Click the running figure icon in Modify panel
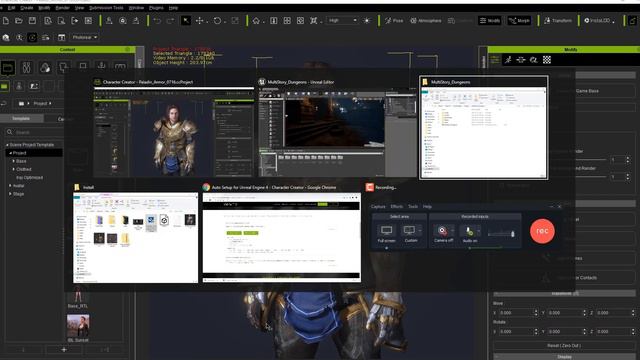Image resolution: width=640 pixels, height=360 pixels. (508, 60)
